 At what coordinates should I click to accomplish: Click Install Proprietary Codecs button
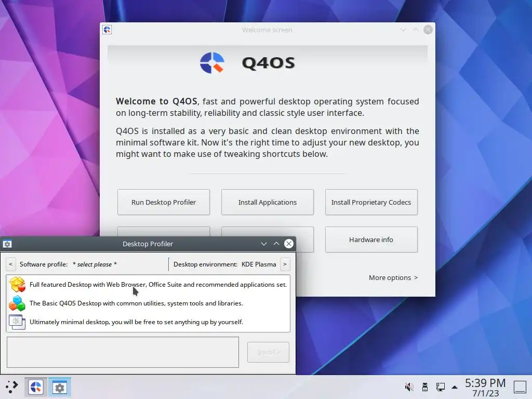point(371,202)
